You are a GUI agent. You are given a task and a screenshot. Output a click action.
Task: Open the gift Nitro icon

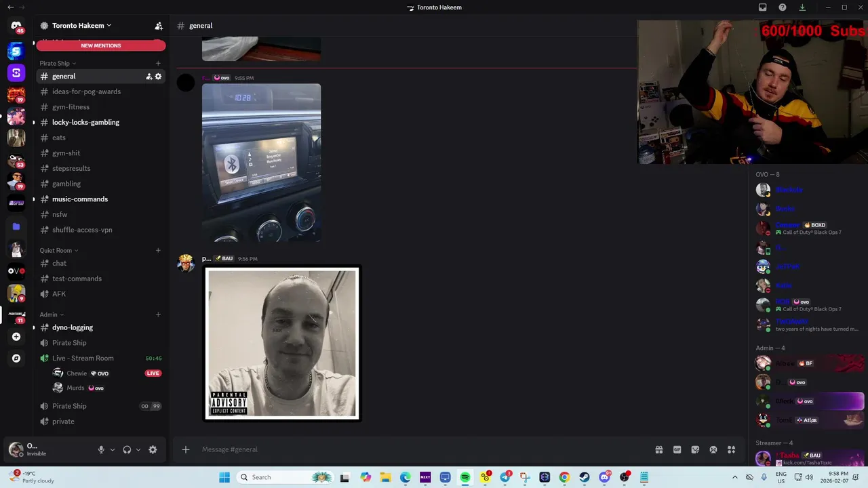[658, 449]
